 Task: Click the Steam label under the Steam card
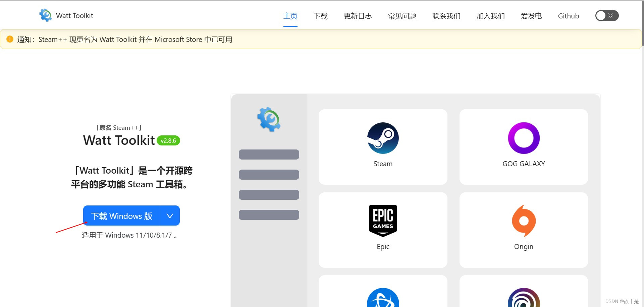coord(383,164)
